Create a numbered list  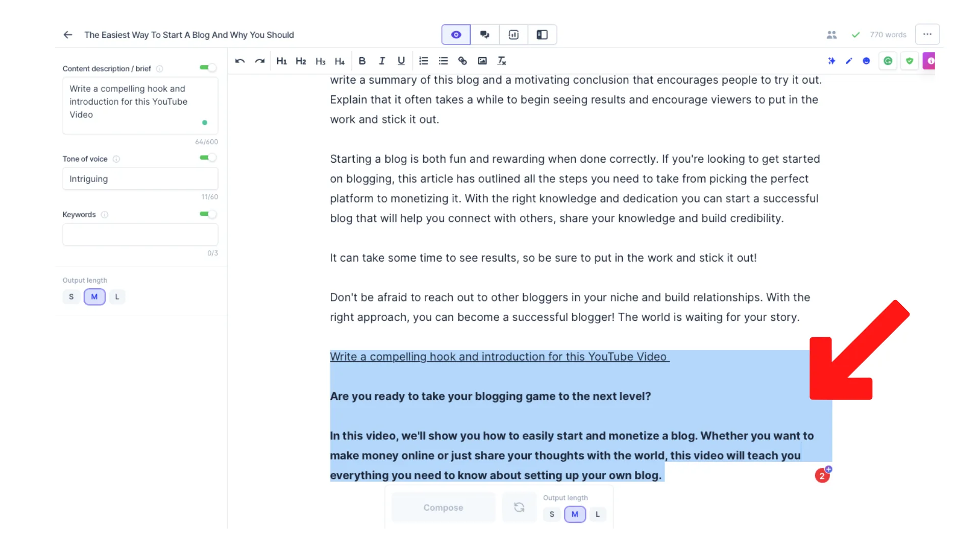tap(423, 61)
